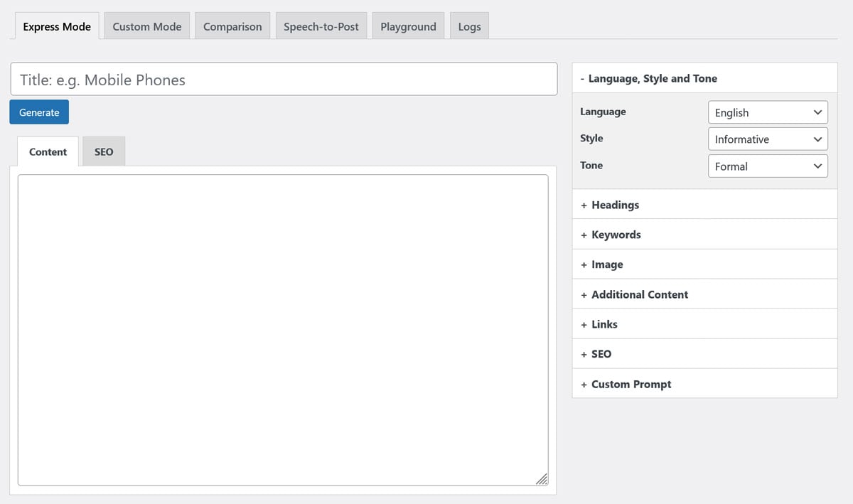This screenshot has height=504, width=853.
Task: Click inside the content text area
Action: [283, 330]
